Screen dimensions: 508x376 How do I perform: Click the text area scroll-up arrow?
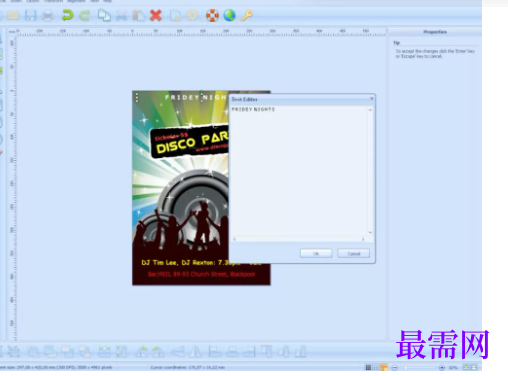coord(370,110)
